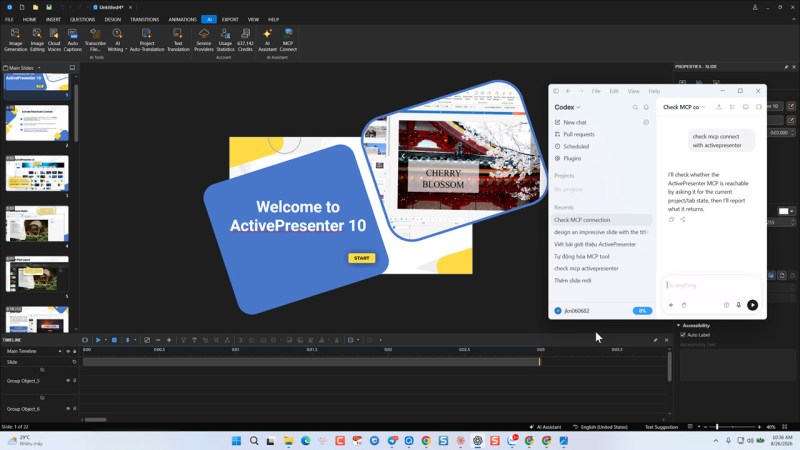Open the AI Writing dropdown arrow

(126, 49)
